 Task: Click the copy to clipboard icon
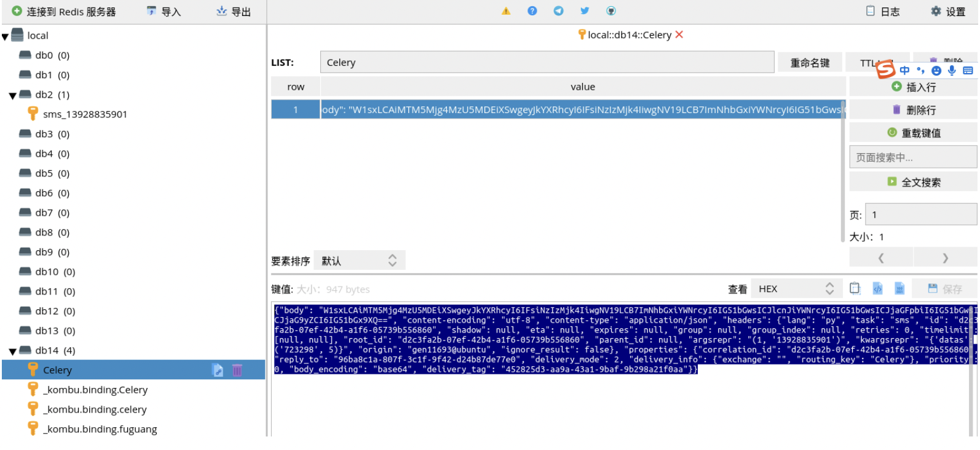(x=855, y=288)
